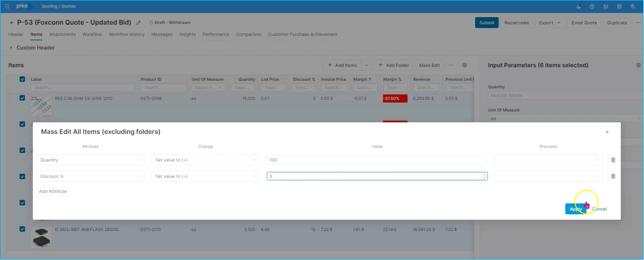644x260 pixels.
Task: Click the Draft - Withdrawn status label
Action: coord(172,22)
